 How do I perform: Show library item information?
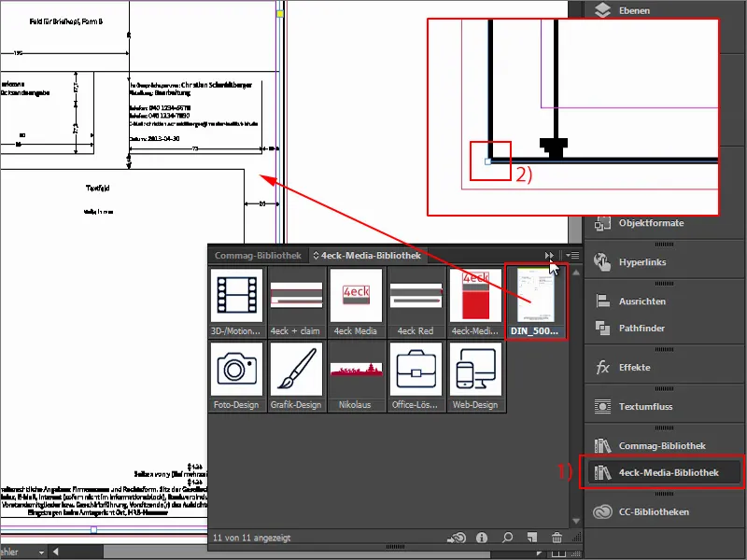(x=482, y=538)
